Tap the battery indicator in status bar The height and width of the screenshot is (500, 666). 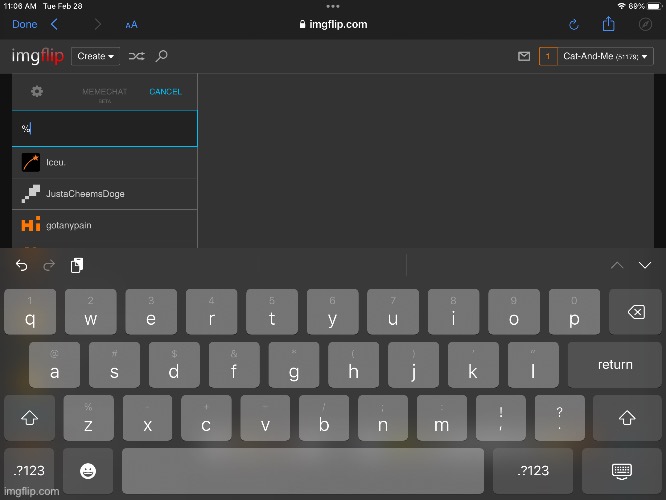click(x=655, y=6)
